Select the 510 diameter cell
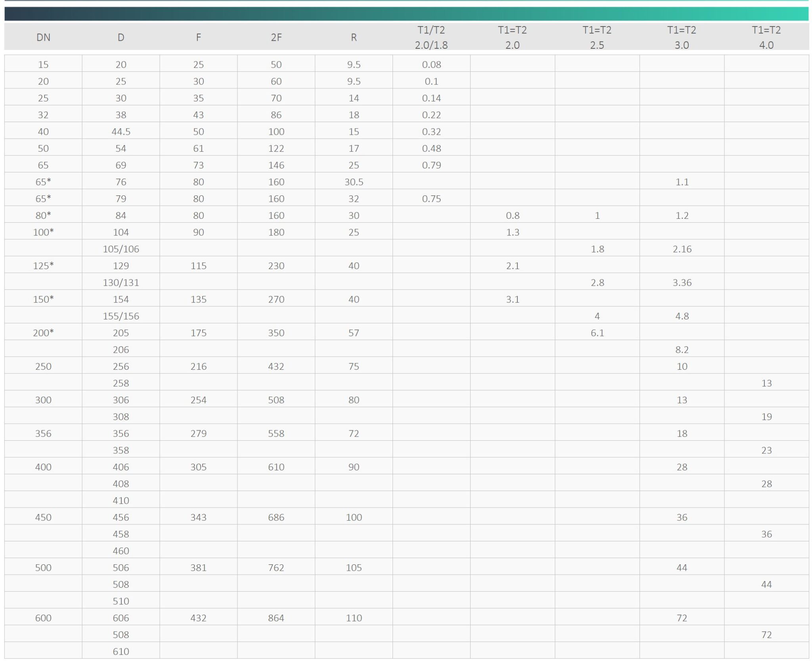 tap(121, 601)
